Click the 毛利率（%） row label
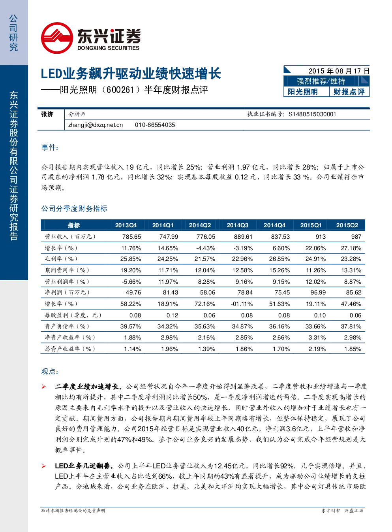The image size is (392, 532). point(61,259)
